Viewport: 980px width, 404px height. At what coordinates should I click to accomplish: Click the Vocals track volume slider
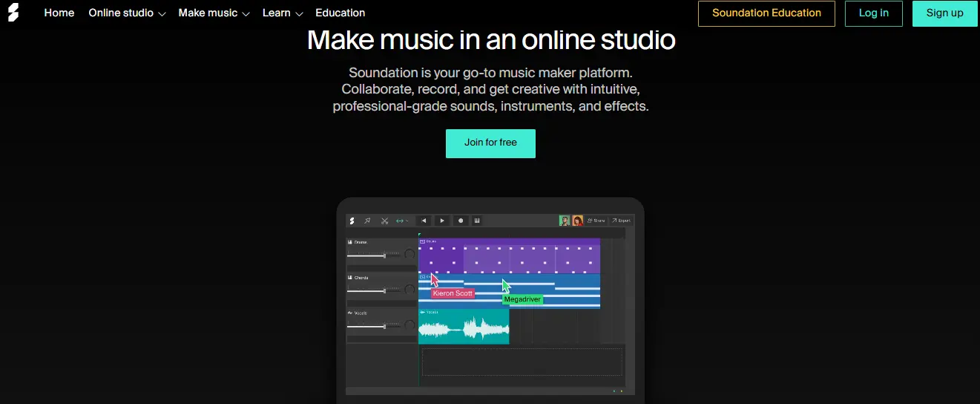tap(375, 326)
